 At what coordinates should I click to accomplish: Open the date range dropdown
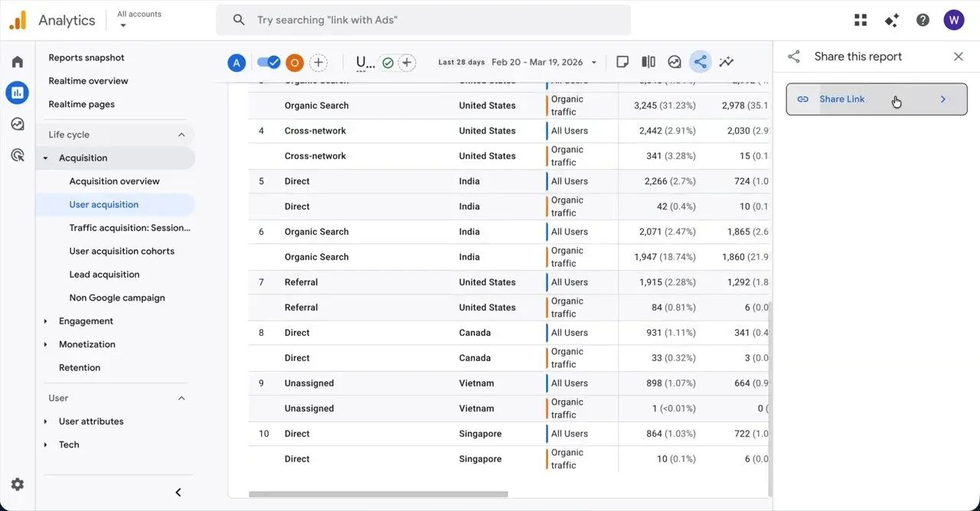[x=518, y=62]
